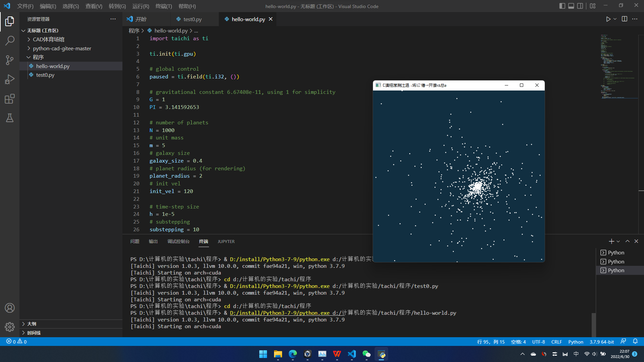Toggle the secondary side bar layout
644x362 pixels.
[x=580, y=6]
